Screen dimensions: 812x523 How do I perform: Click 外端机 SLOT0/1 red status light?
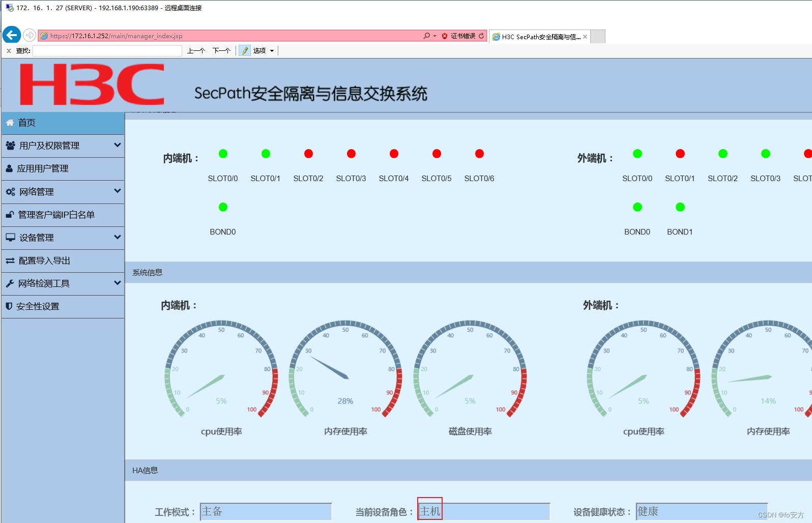click(x=680, y=154)
